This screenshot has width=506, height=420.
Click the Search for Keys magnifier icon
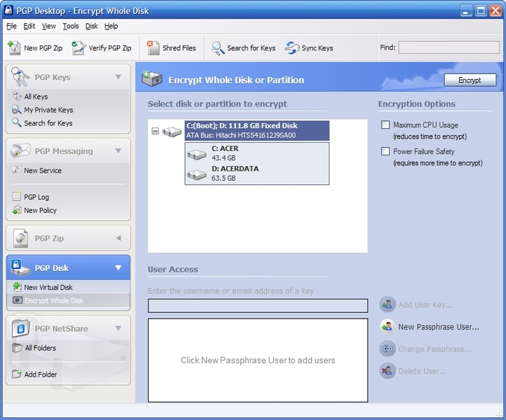coord(218,48)
